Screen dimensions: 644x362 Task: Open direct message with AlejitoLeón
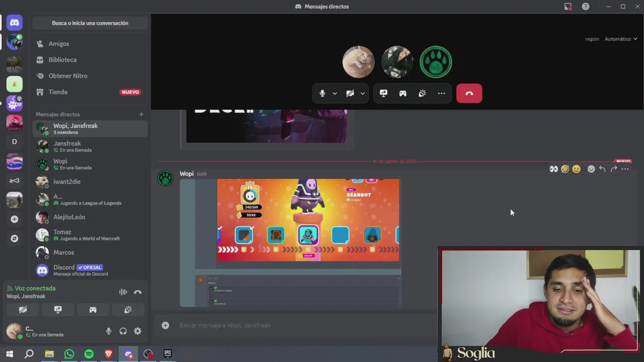tap(90, 217)
